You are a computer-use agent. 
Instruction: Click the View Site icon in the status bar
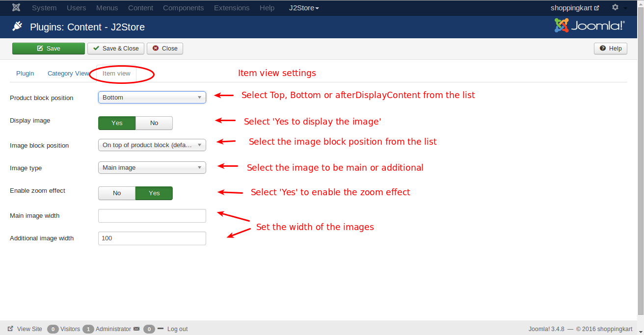[x=11, y=329]
